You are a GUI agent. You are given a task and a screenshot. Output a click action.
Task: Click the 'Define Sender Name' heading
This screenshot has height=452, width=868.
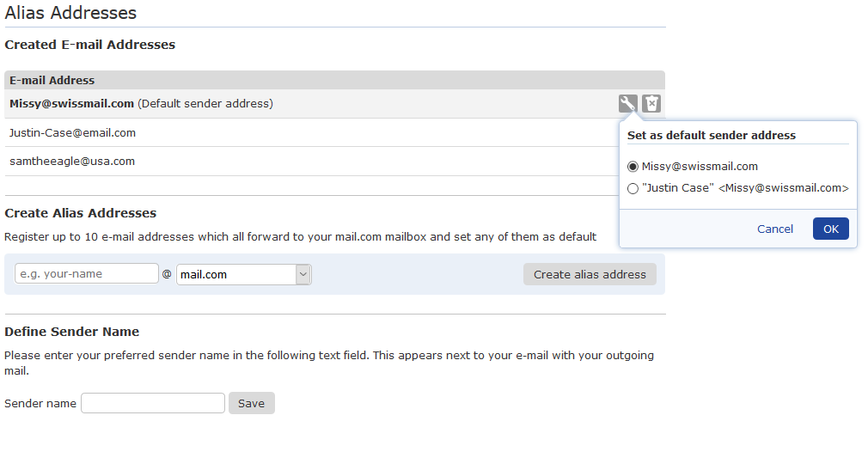tap(72, 332)
